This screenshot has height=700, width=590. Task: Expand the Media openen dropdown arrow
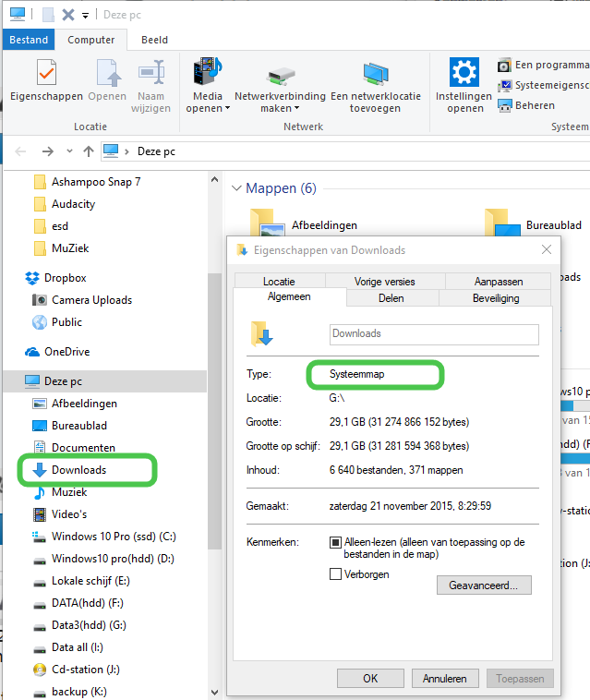tap(227, 109)
